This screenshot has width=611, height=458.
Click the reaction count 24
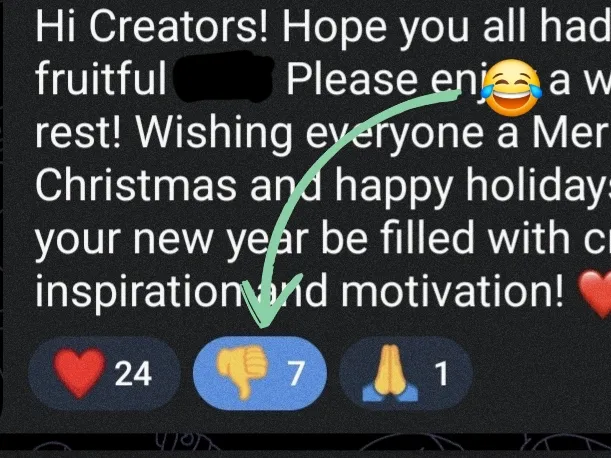coord(133,373)
